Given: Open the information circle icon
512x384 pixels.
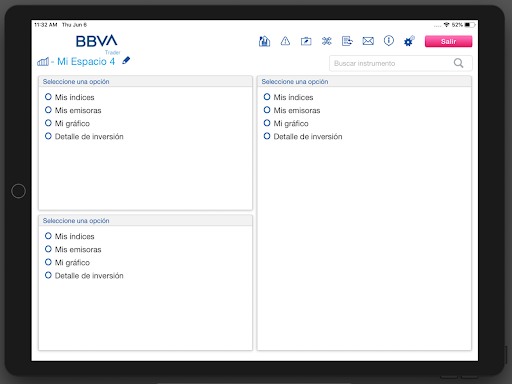Looking at the screenshot, I should coord(389,41).
